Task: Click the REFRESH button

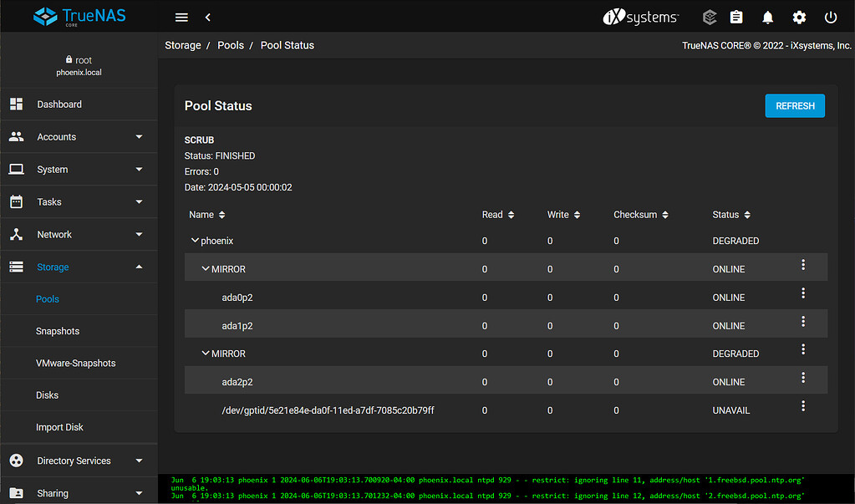Action: point(795,106)
